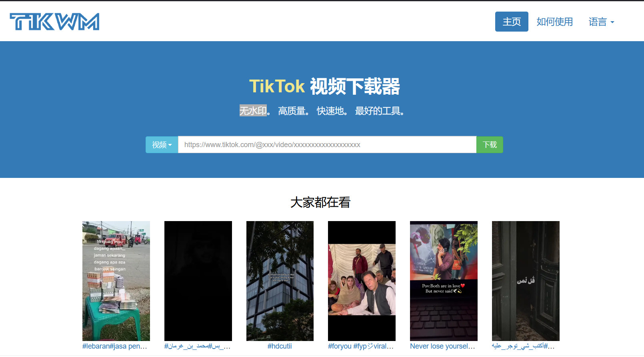
Task: Open the 如何使用 how-to page
Action: tap(554, 22)
